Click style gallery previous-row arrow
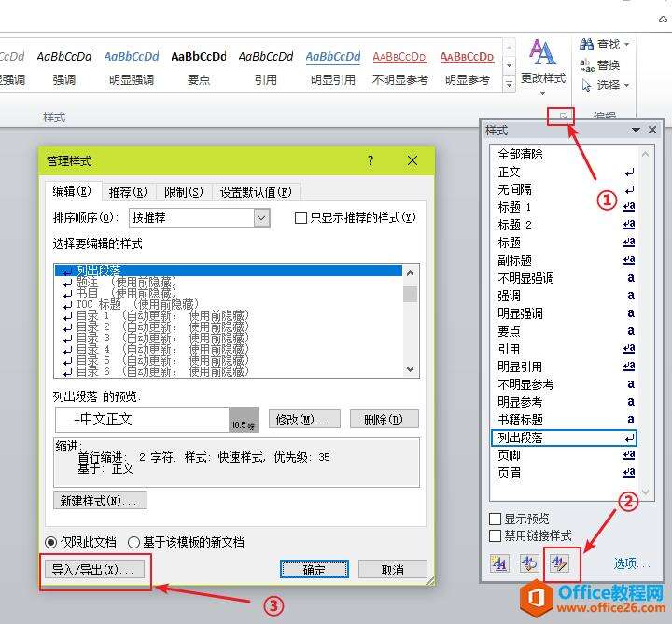This screenshot has height=624, width=672. coord(509,47)
